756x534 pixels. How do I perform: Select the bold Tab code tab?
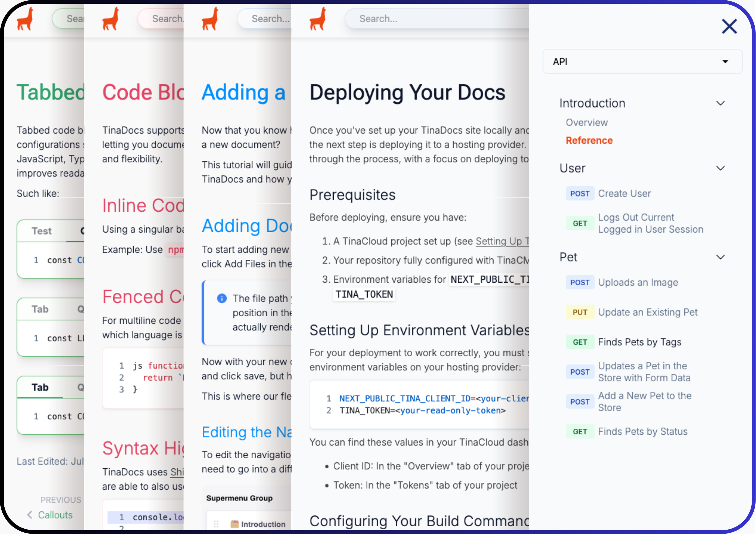click(x=40, y=387)
